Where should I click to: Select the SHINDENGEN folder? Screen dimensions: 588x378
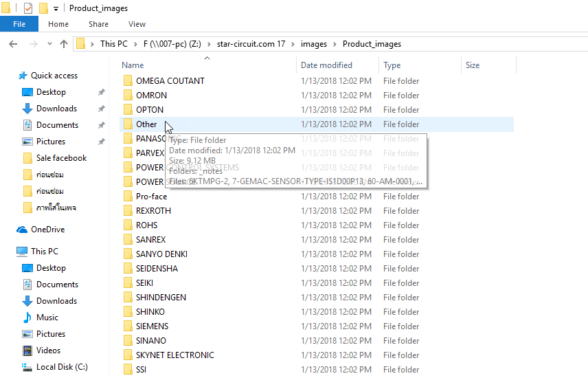[161, 298]
